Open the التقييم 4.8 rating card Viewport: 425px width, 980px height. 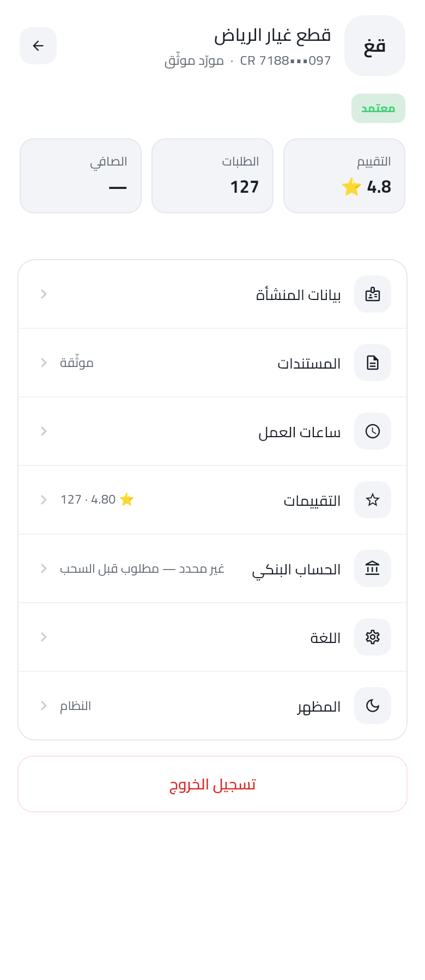click(x=344, y=176)
